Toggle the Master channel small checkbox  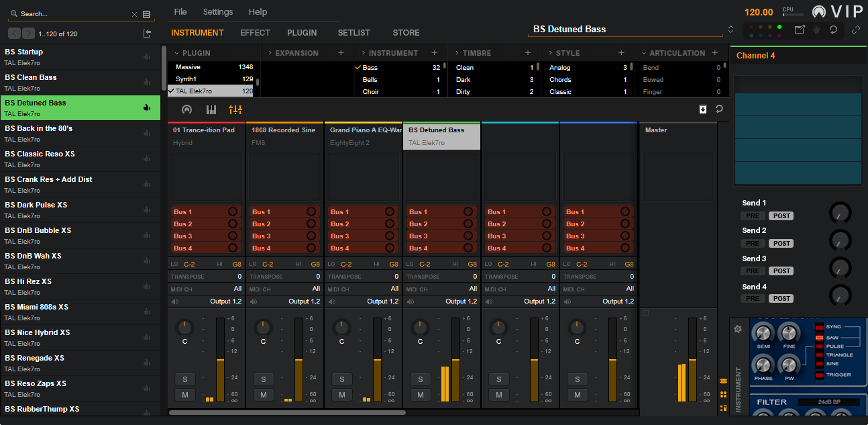[x=645, y=314]
